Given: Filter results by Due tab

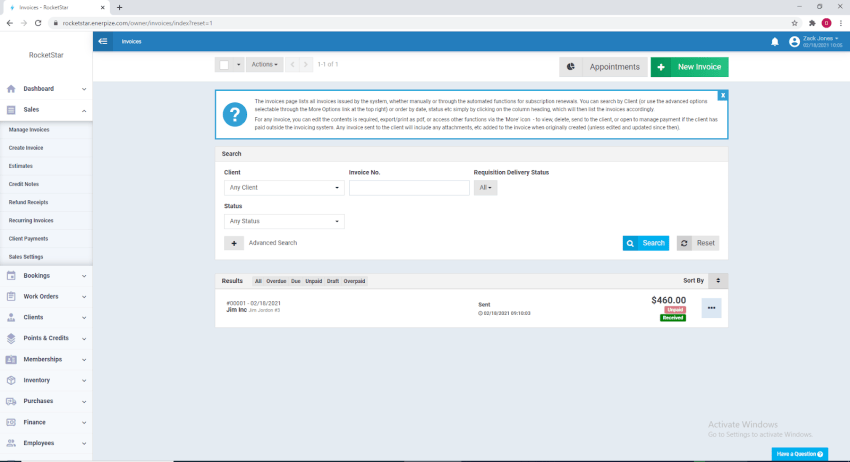Looking at the screenshot, I should (x=295, y=281).
